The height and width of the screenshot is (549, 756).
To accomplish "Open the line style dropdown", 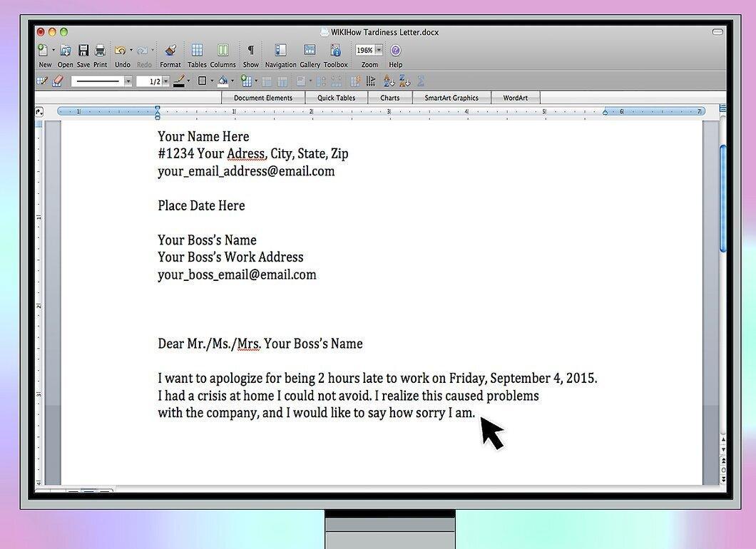I will [128, 81].
